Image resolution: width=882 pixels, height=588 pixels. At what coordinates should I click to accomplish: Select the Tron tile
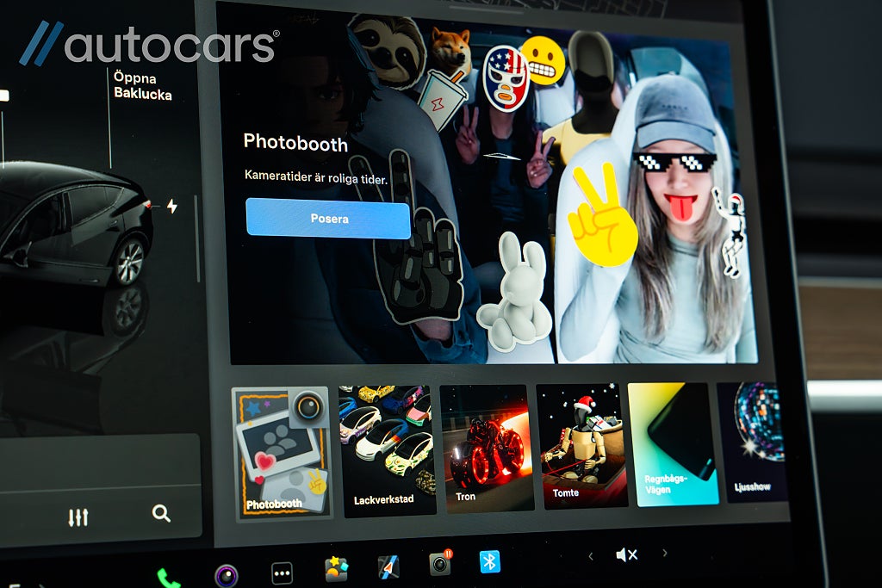pyautogui.click(x=483, y=448)
